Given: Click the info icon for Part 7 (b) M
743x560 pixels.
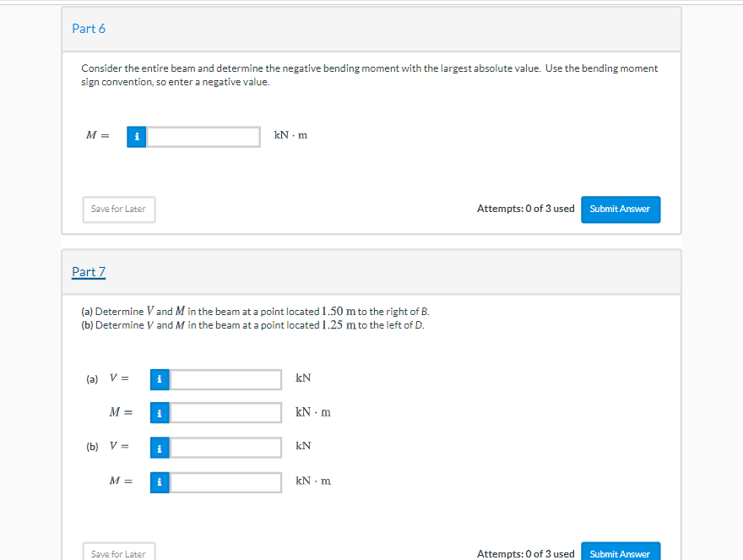Looking at the screenshot, I should pos(160,482).
